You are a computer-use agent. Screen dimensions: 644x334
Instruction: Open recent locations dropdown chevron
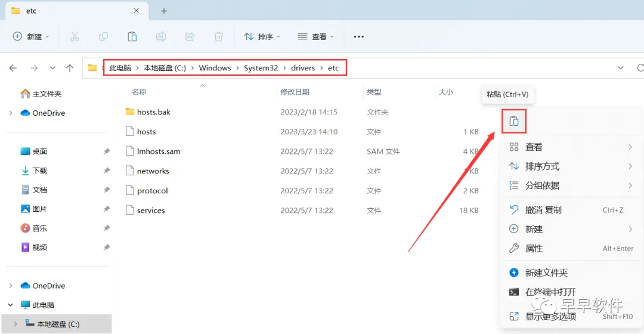click(52, 68)
